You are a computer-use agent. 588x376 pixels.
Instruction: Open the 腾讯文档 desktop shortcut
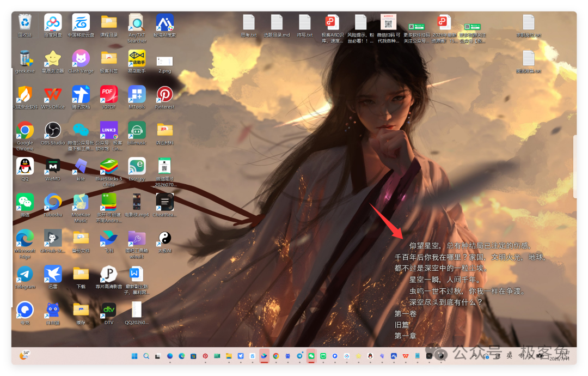81,98
